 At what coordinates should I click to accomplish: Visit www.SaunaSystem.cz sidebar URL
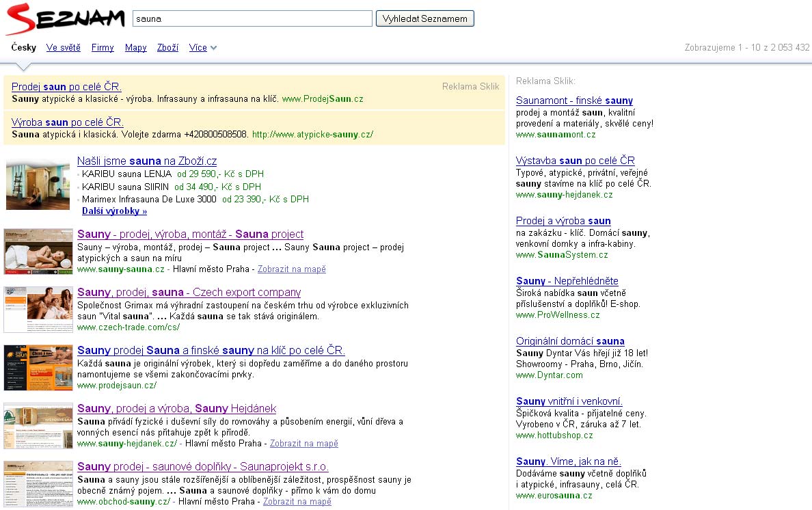tap(562, 255)
